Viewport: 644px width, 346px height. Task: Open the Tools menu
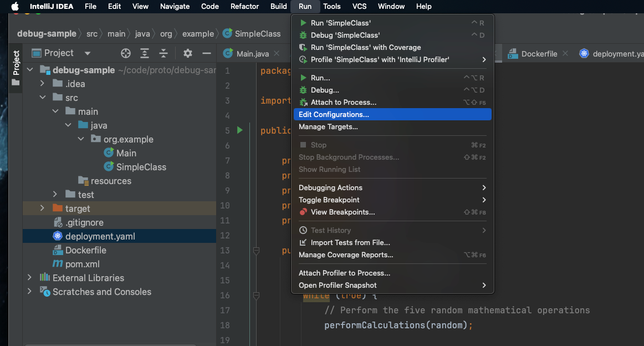(331, 6)
